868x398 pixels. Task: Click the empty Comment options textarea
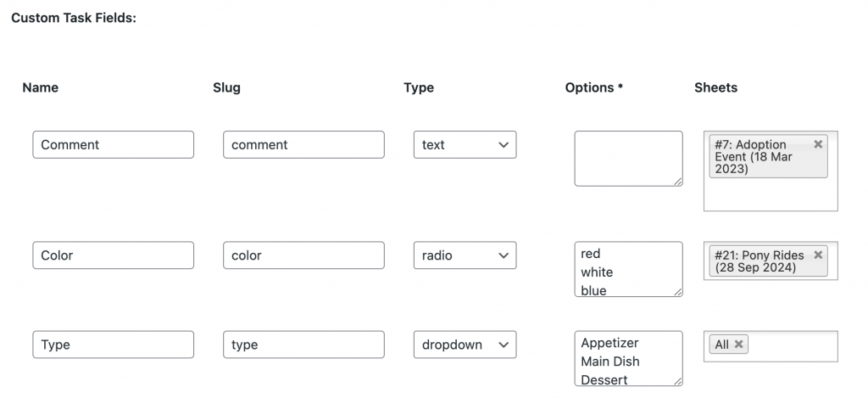pyautogui.click(x=628, y=159)
